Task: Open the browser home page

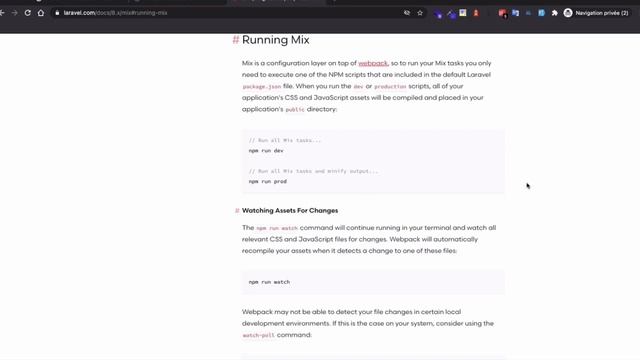Action: point(41,13)
